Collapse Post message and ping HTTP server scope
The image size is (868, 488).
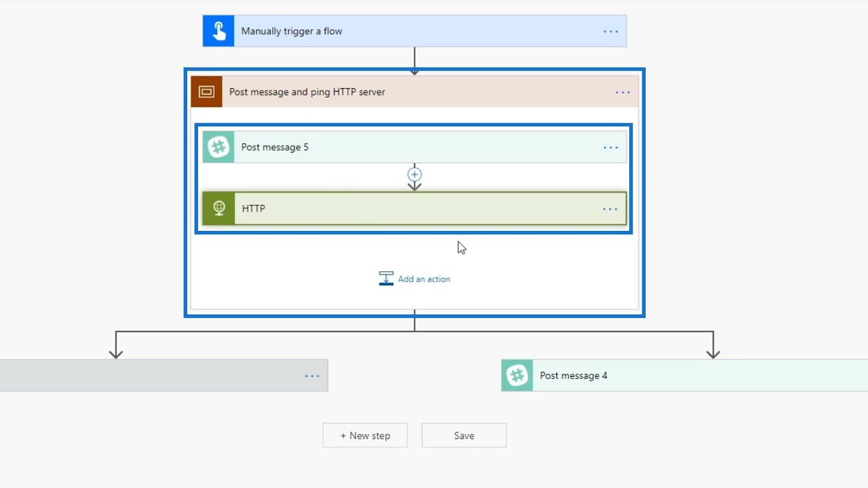[x=414, y=92]
